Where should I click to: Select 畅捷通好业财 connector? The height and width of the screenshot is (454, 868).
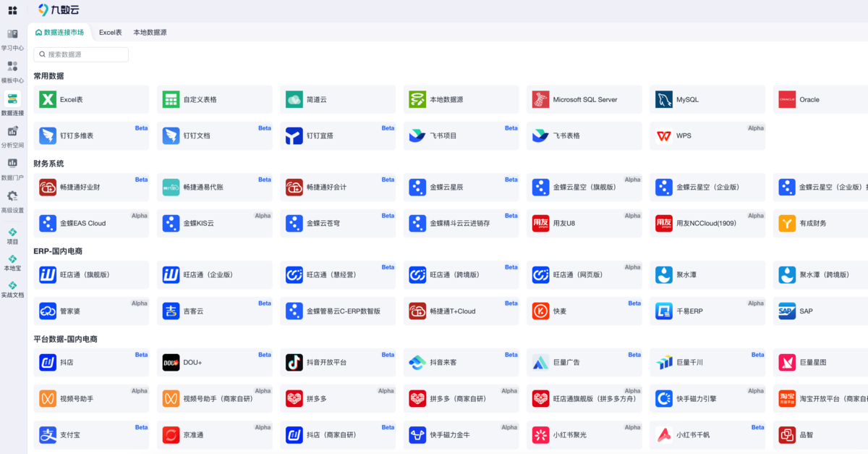92,188
